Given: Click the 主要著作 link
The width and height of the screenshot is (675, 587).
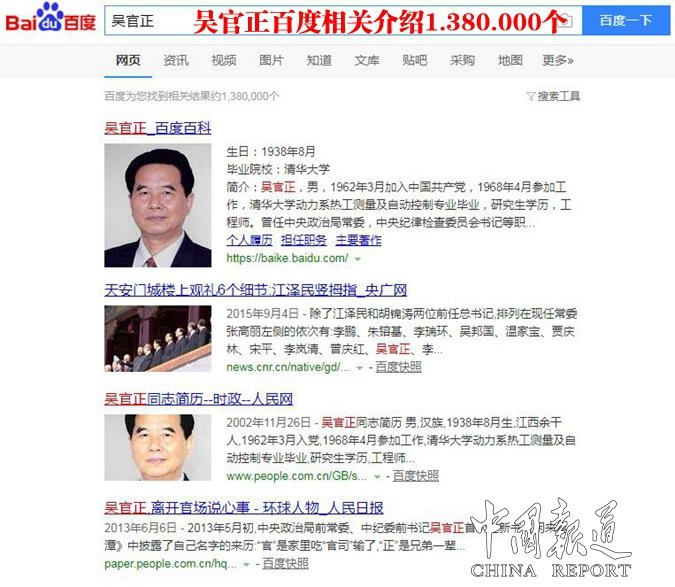Looking at the screenshot, I should [359, 240].
